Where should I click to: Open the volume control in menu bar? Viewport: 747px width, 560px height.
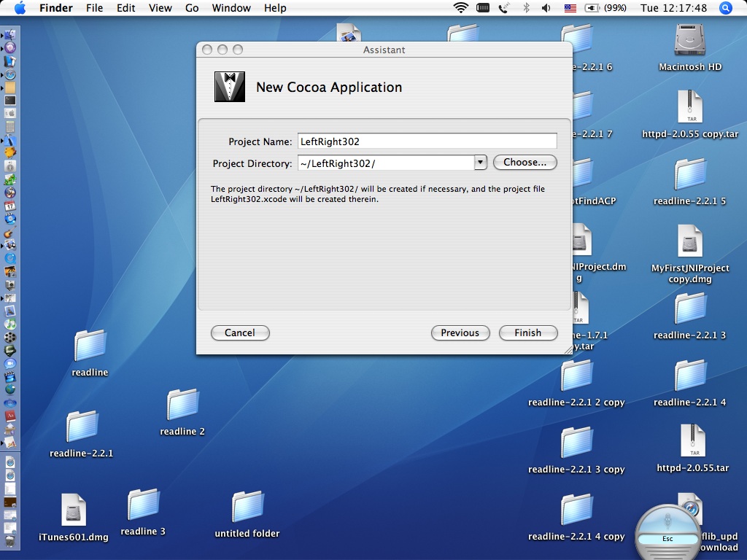(546, 8)
